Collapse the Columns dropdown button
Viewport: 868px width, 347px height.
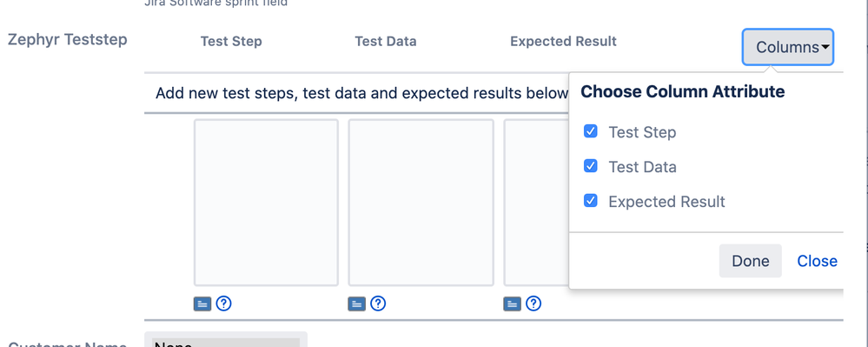click(x=788, y=47)
